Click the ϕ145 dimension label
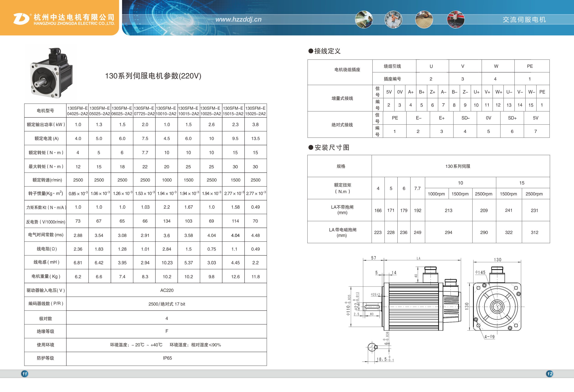The image size is (574, 392). pos(480,272)
